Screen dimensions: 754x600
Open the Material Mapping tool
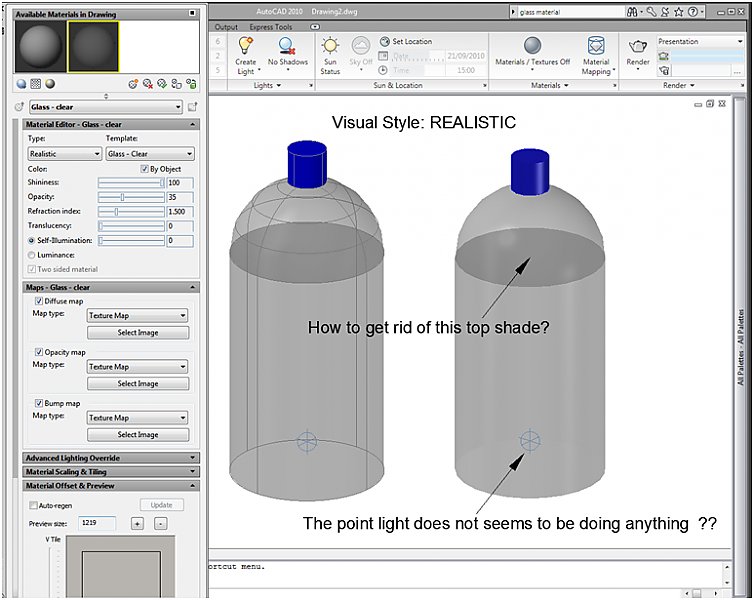pos(596,47)
